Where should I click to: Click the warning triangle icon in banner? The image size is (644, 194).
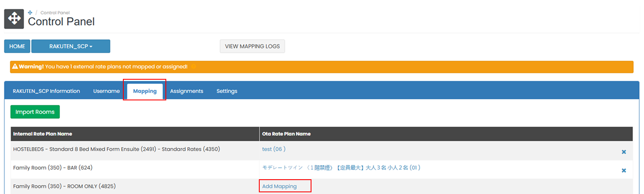(x=15, y=67)
